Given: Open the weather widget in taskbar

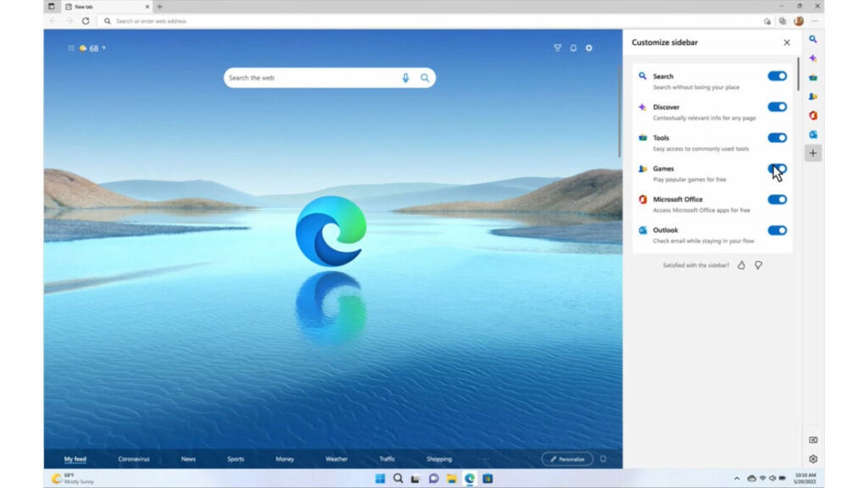Looking at the screenshot, I should click(73, 479).
